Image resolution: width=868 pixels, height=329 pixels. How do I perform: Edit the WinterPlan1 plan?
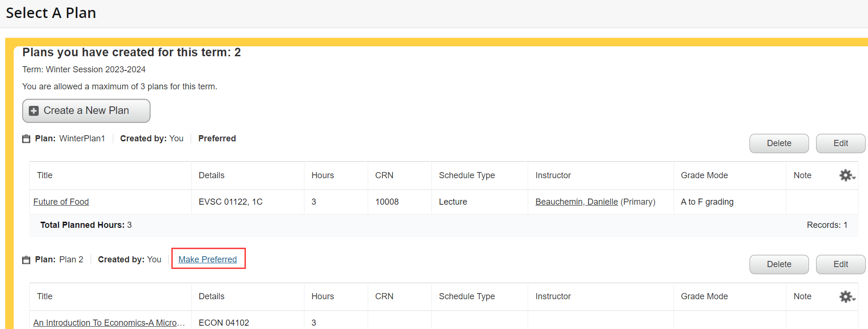[x=840, y=143]
